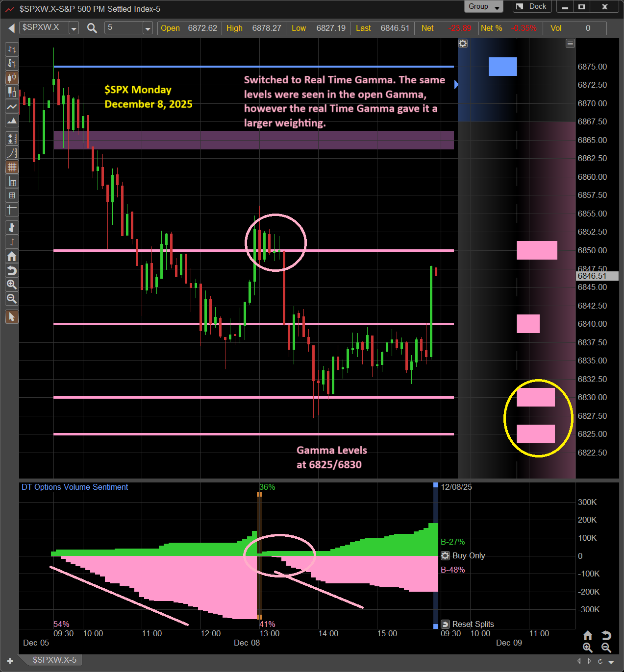Select the $SPXW.X-5 bottom tab
Image resolution: width=624 pixels, height=672 pixels.
click(x=54, y=660)
